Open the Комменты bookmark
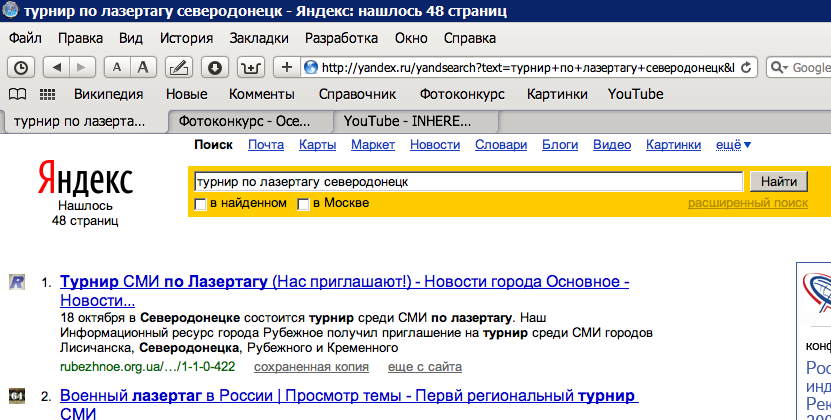The height and width of the screenshot is (420, 831). 262,94
